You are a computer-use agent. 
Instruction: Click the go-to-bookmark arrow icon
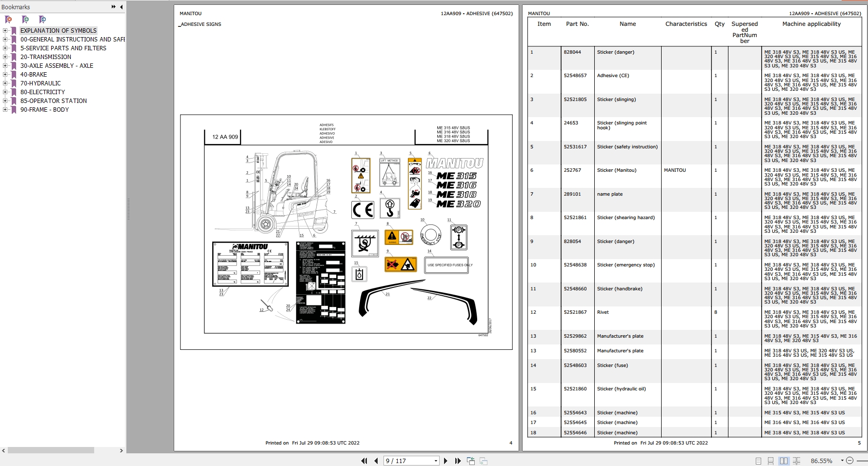click(42, 20)
